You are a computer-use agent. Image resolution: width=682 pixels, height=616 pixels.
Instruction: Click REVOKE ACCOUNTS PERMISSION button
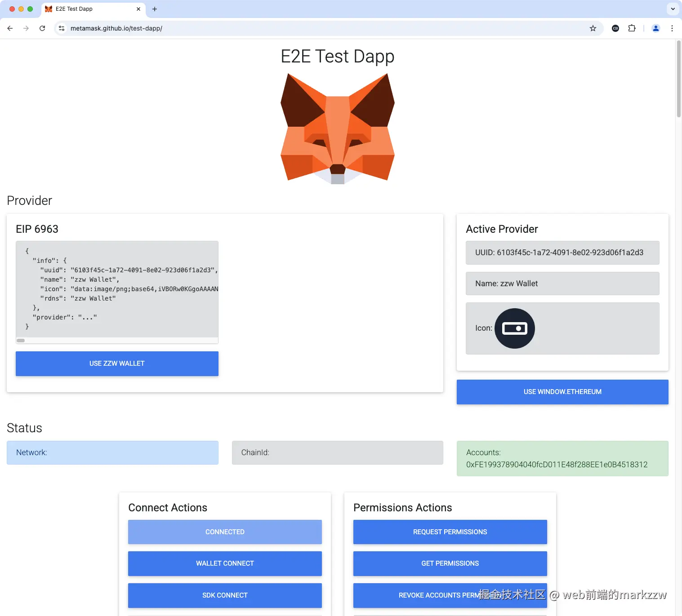[450, 595]
